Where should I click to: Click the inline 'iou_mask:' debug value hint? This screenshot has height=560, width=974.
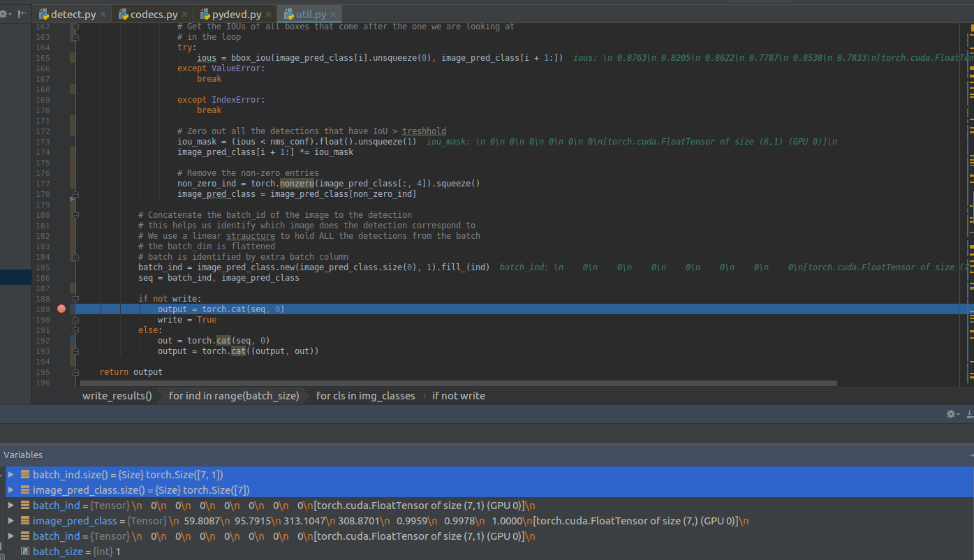coord(631,142)
